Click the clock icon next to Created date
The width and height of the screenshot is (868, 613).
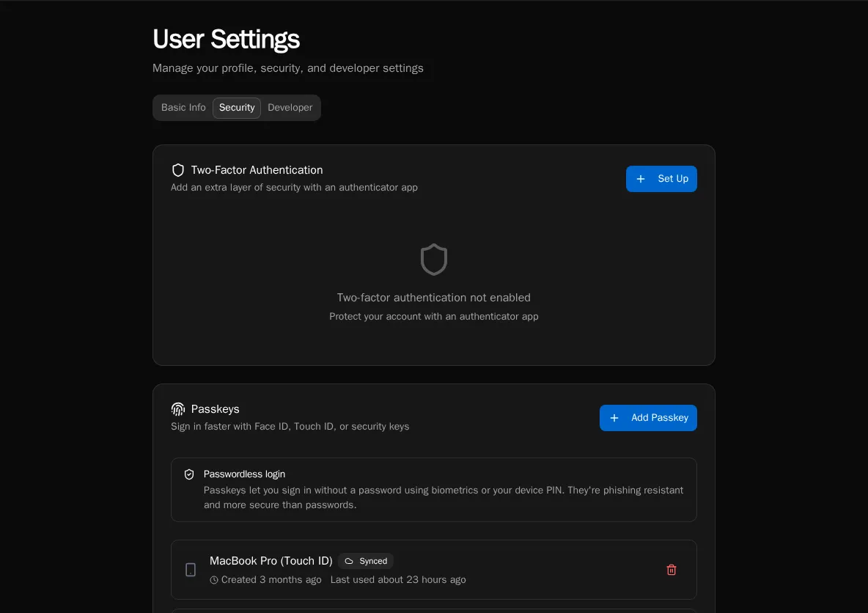pyautogui.click(x=214, y=580)
